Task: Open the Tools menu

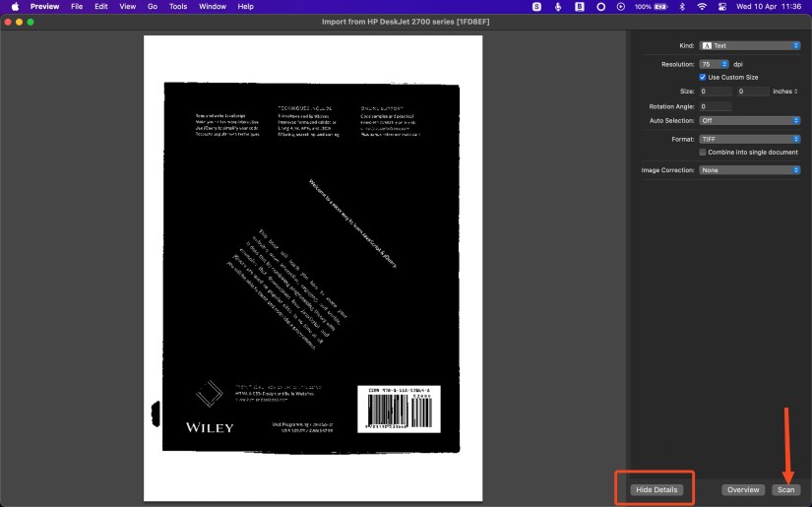Action: (178, 7)
